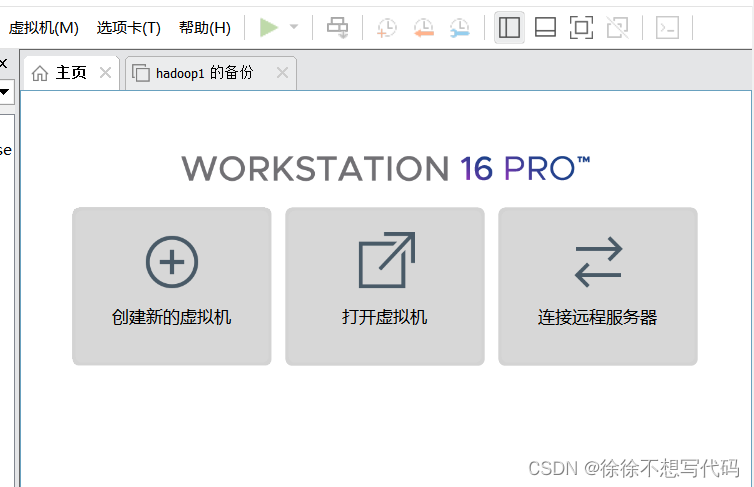Take a snapshot with the clock-plus icon
This screenshot has width=754, height=487.
click(387, 28)
